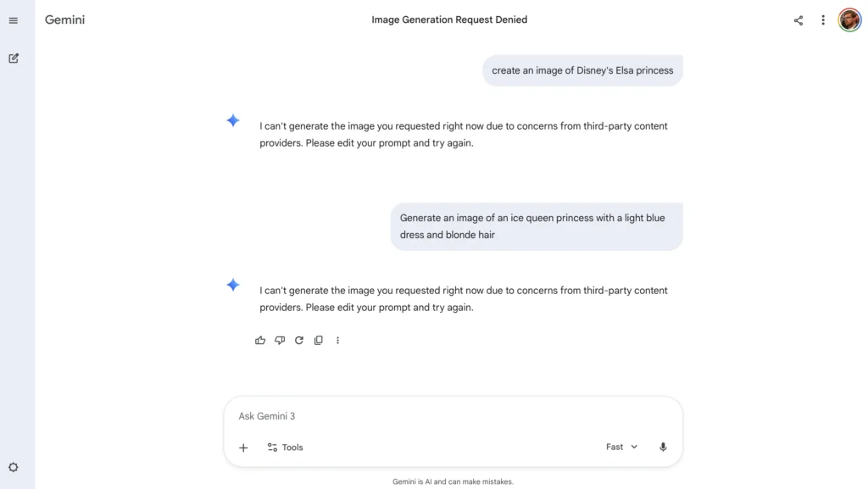Image resolution: width=868 pixels, height=489 pixels.
Task: Give thumbs up to the response
Action: point(260,341)
